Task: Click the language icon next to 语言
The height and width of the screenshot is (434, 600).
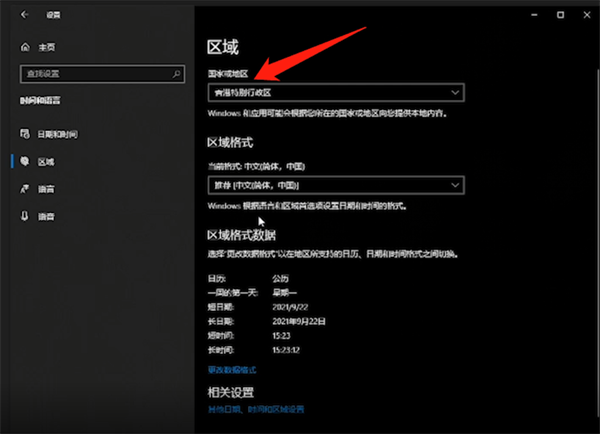Action: (x=25, y=188)
